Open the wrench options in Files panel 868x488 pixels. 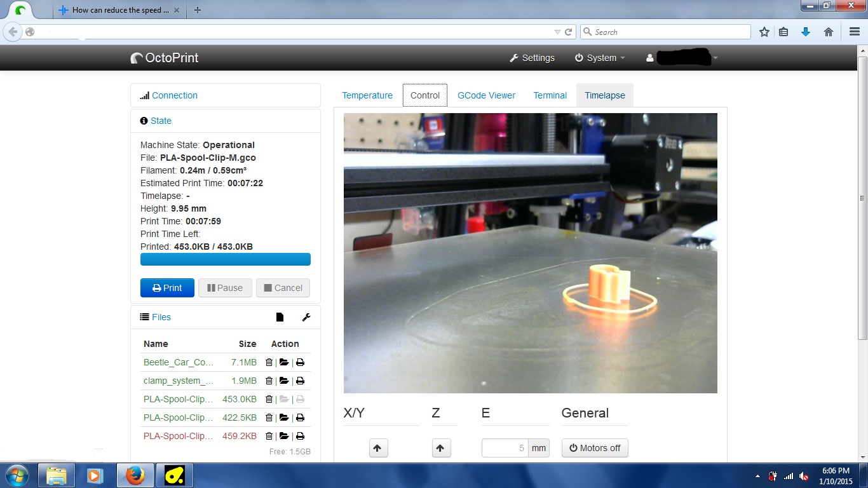click(306, 317)
